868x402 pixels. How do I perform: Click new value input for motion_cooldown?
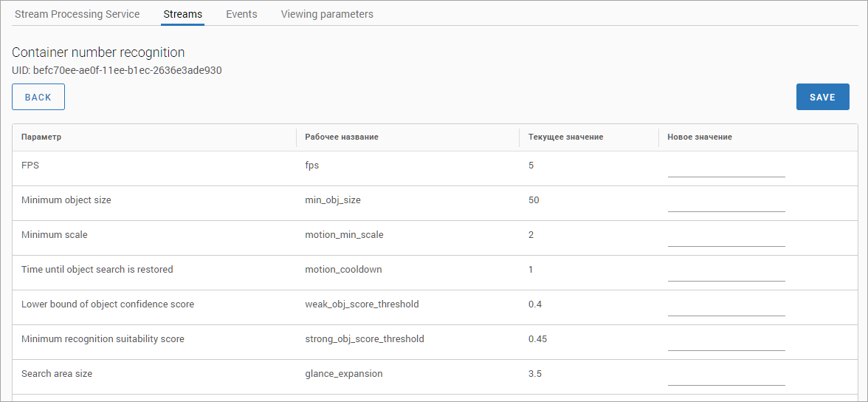[x=726, y=273]
